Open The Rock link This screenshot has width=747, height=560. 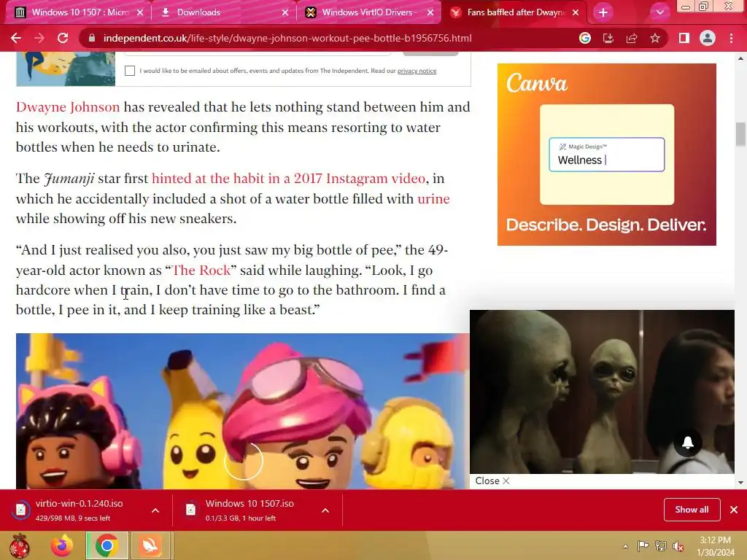click(201, 270)
